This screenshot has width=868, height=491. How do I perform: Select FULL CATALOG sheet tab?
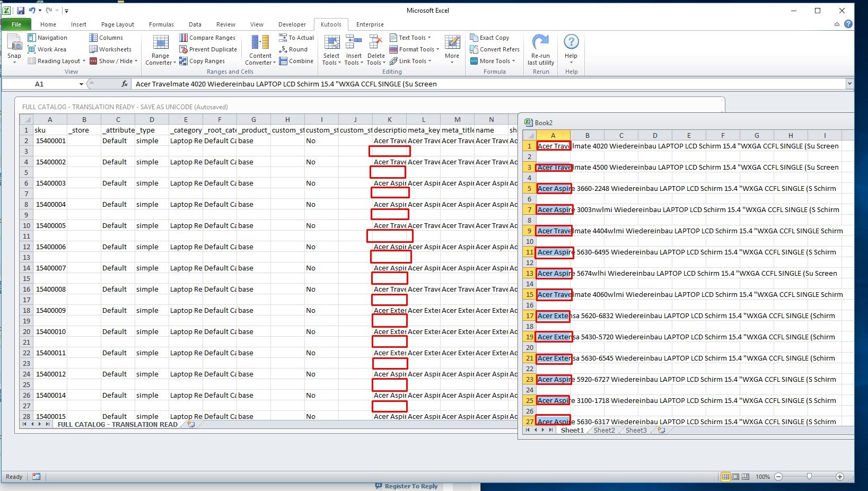click(117, 424)
